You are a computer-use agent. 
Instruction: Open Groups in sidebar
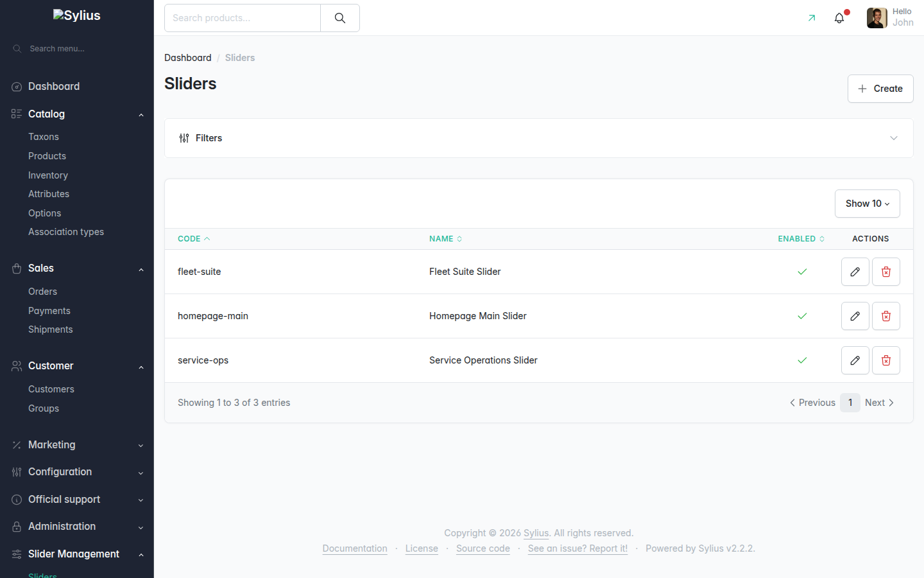click(x=44, y=408)
